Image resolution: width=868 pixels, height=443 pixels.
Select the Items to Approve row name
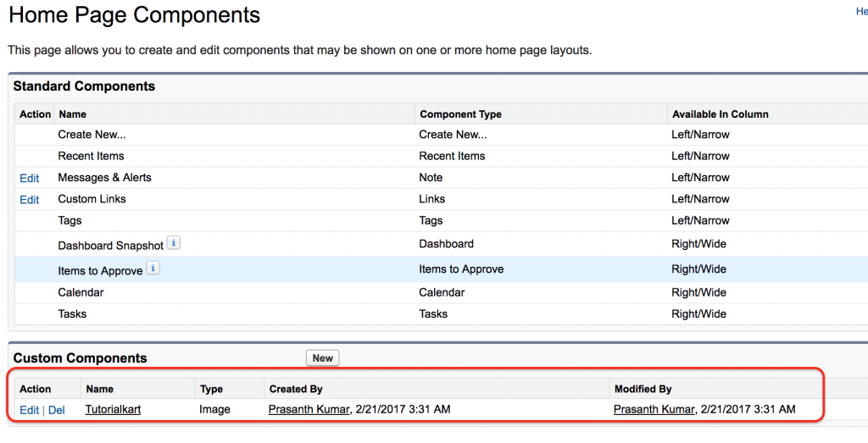(100, 270)
